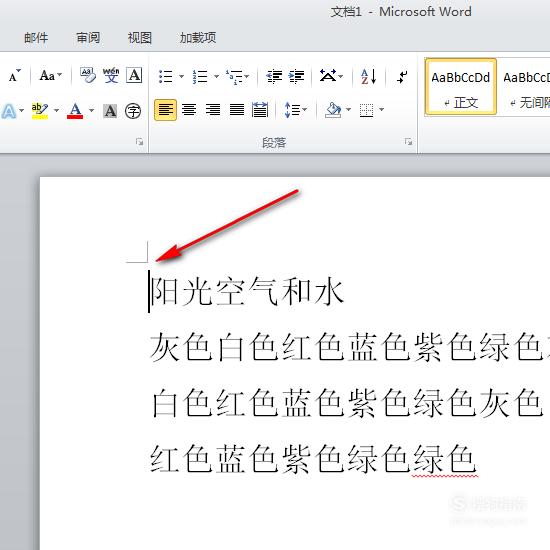Click the Character Border icon
The height and width of the screenshot is (550, 550).
click(134, 75)
